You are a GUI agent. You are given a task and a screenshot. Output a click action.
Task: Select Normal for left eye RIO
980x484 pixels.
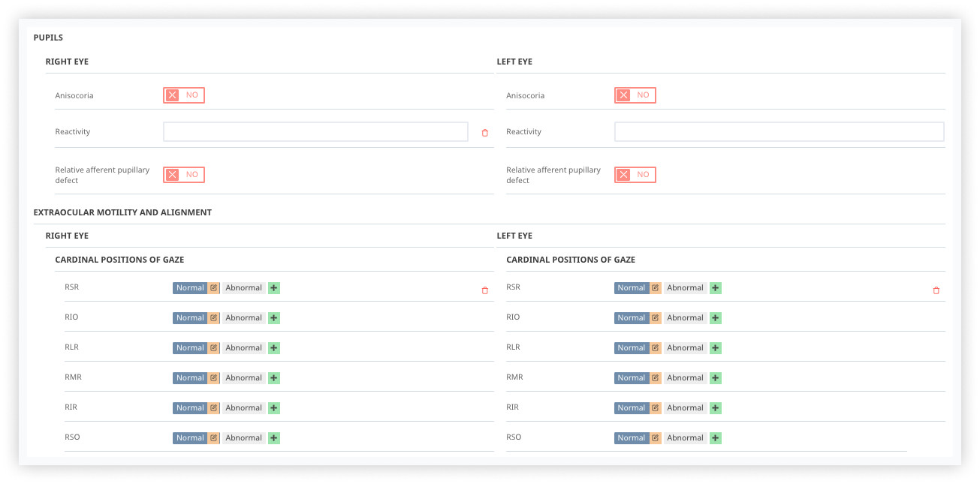632,318
